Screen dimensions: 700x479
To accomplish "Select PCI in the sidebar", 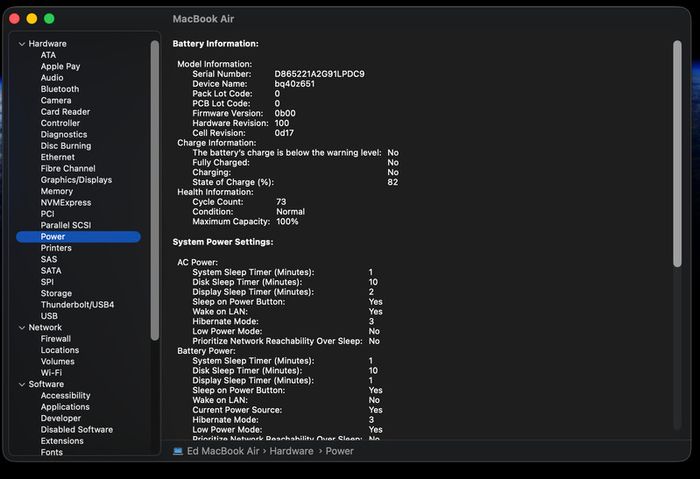I will pos(47,214).
